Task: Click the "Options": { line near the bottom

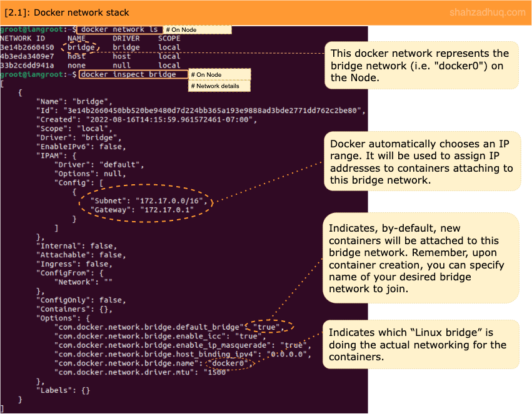Action: click(x=63, y=318)
